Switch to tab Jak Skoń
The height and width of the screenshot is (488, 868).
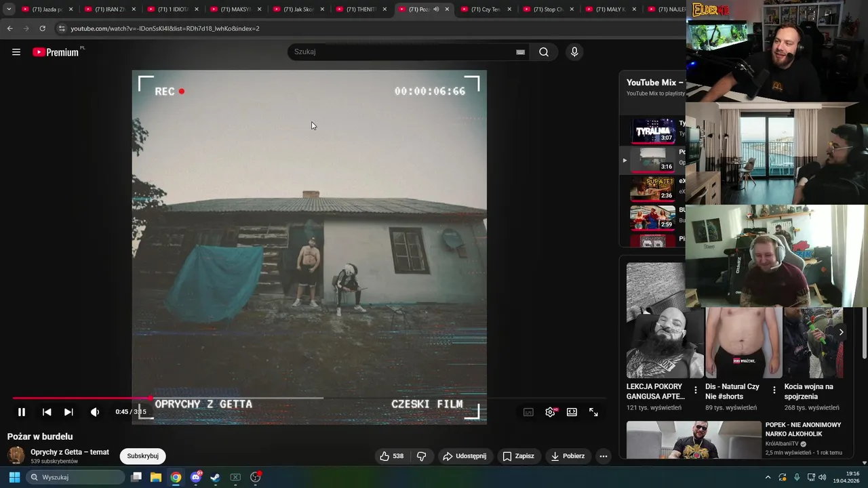(x=298, y=9)
